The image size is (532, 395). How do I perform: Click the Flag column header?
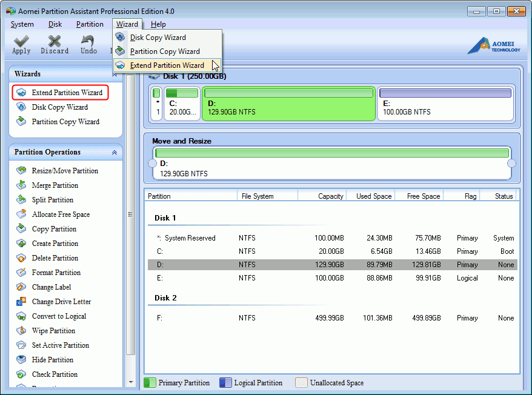tap(462, 196)
